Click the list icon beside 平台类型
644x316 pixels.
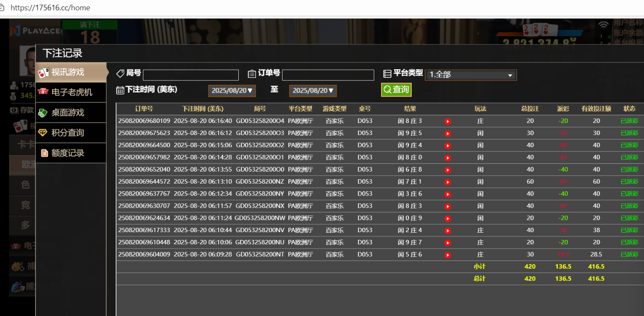[x=387, y=74]
